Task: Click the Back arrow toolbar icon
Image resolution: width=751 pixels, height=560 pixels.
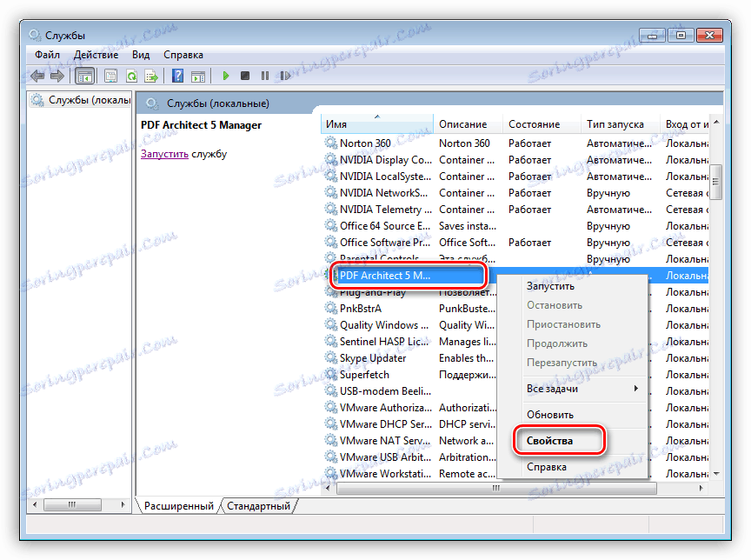Action: click(x=37, y=76)
